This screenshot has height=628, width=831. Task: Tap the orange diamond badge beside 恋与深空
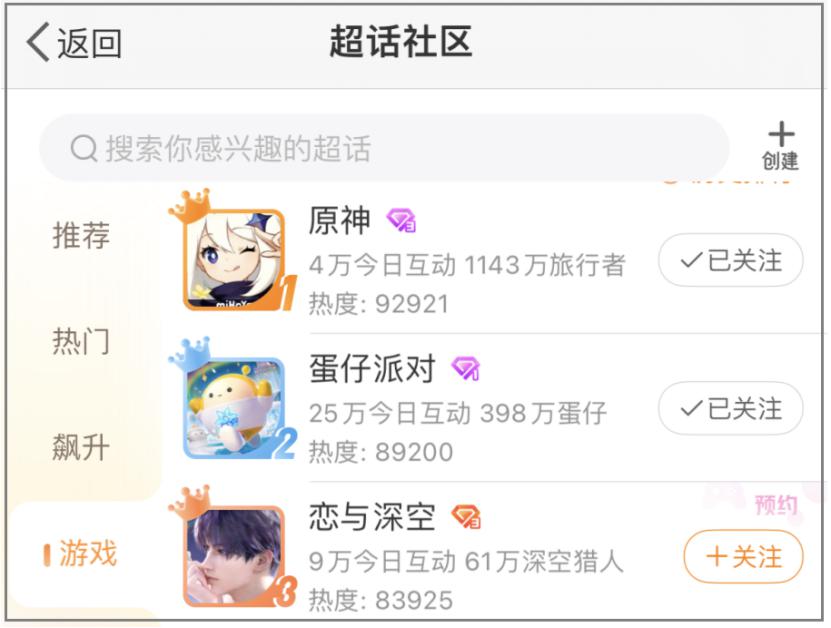coord(465,516)
